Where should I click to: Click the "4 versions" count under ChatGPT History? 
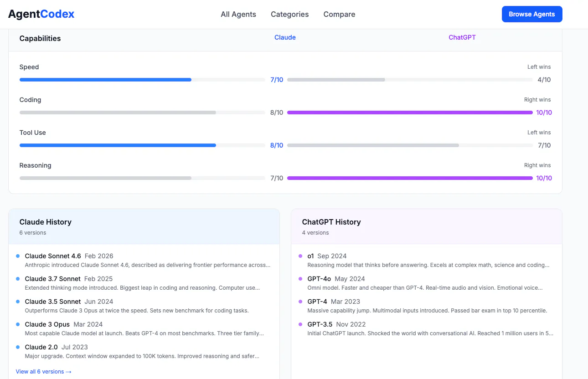(315, 233)
